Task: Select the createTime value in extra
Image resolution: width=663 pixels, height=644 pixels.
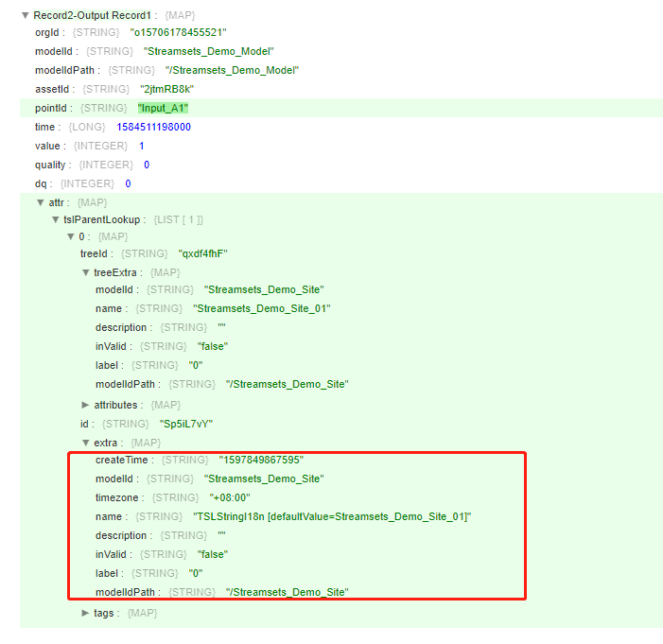Action: [261, 460]
